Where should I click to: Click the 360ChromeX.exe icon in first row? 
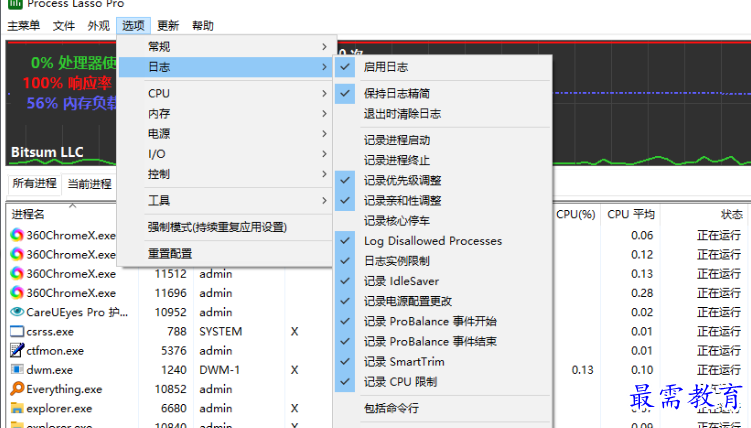[17, 235]
